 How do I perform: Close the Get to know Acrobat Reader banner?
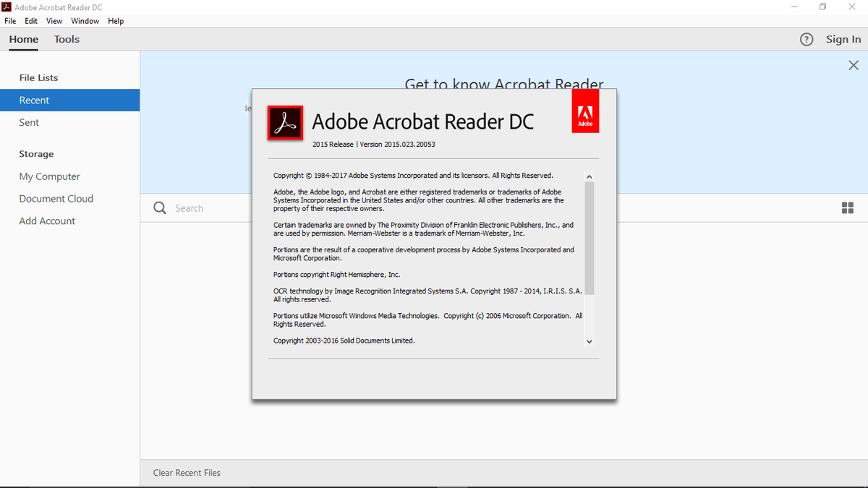[854, 66]
